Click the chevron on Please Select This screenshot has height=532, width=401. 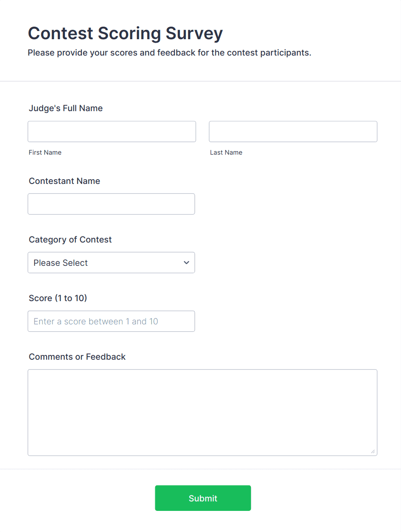tap(186, 262)
